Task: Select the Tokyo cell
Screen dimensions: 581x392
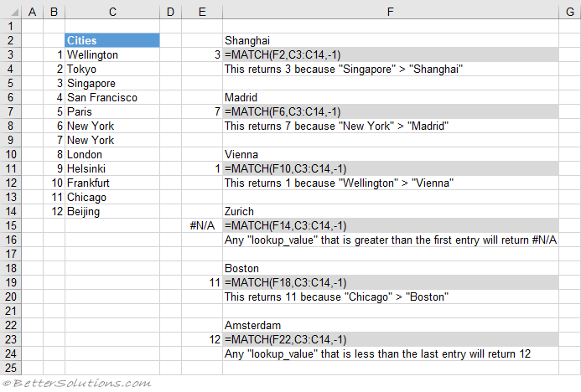Action: (112, 69)
